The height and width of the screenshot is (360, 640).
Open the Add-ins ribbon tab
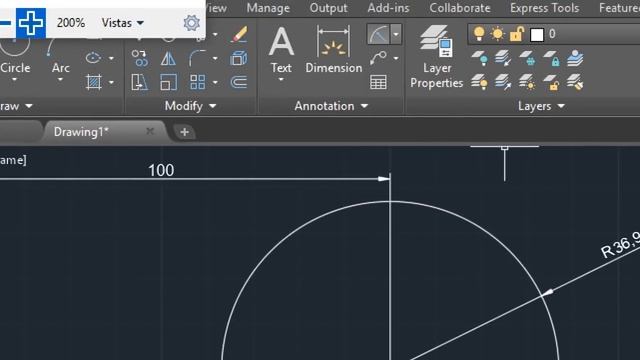tap(388, 8)
